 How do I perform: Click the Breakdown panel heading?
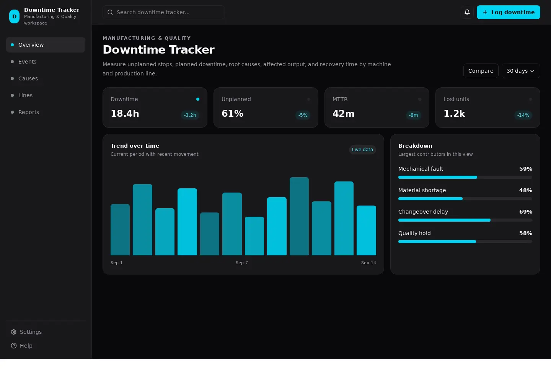point(415,146)
